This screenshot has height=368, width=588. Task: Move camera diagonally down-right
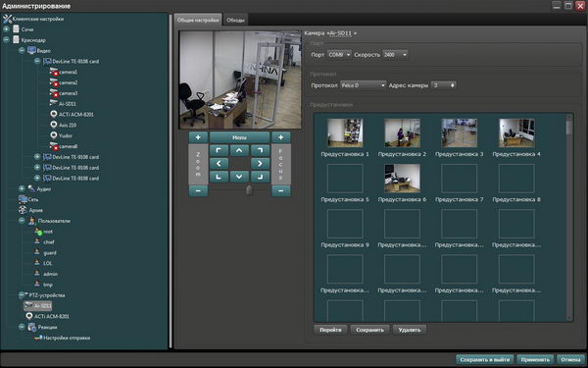(x=260, y=177)
